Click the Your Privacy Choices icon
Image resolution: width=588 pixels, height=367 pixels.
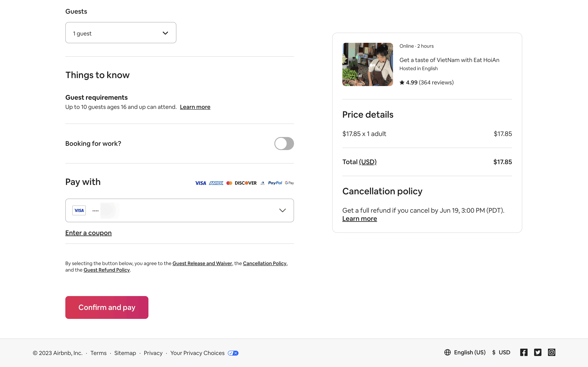pos(233,353)
